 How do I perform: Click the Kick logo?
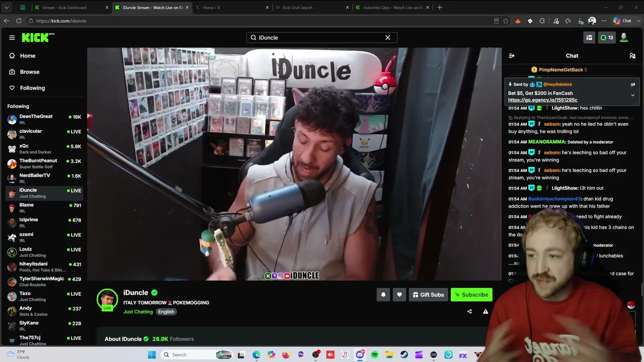point(38,38)
